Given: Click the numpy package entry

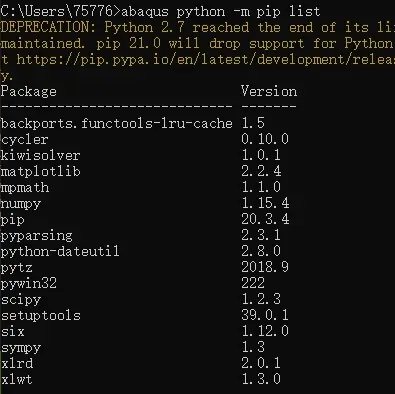Looking at the screenshot, I should pyautogui.click(x=21, y=204).
